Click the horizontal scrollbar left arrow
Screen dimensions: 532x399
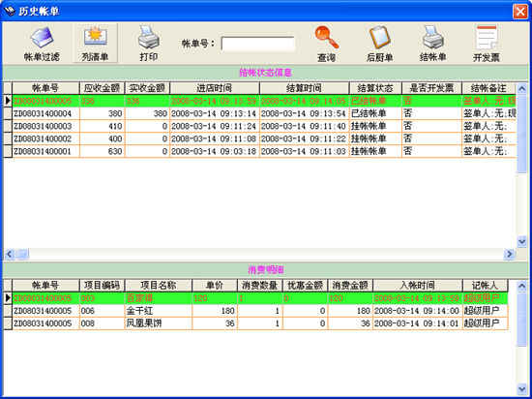pos(10,254)
